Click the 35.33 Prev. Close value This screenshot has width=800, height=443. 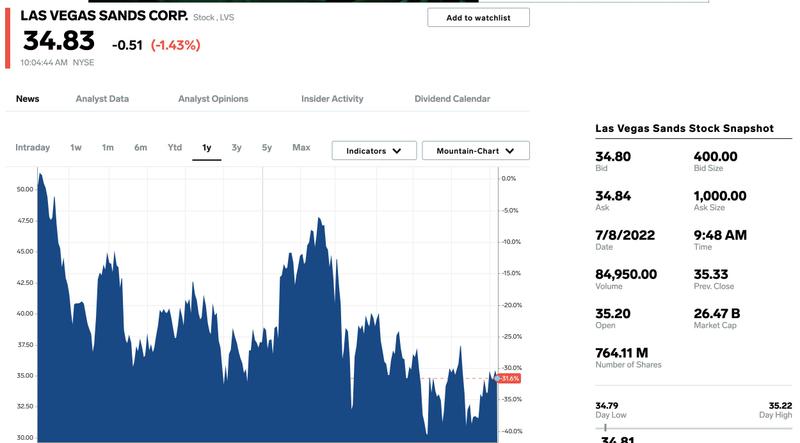(x=711, y=275)
